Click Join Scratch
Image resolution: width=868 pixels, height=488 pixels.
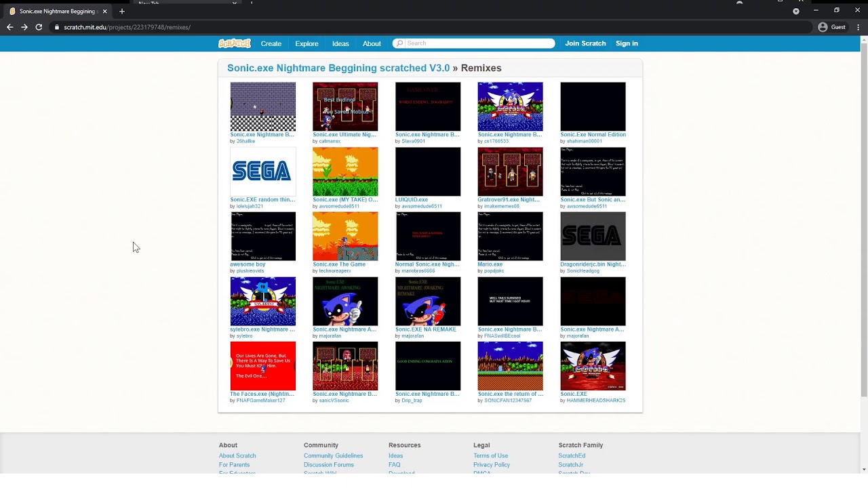(x=585, y=43)
